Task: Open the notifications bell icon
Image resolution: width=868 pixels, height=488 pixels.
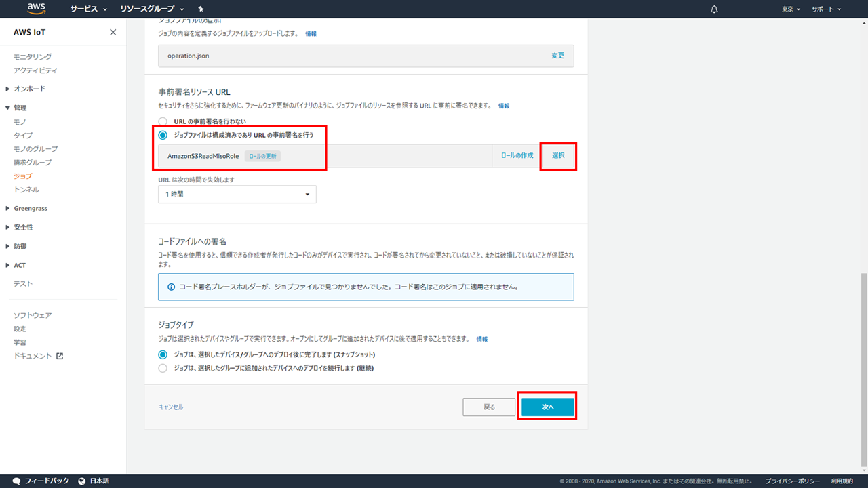Action: click(x=713, y=9)
